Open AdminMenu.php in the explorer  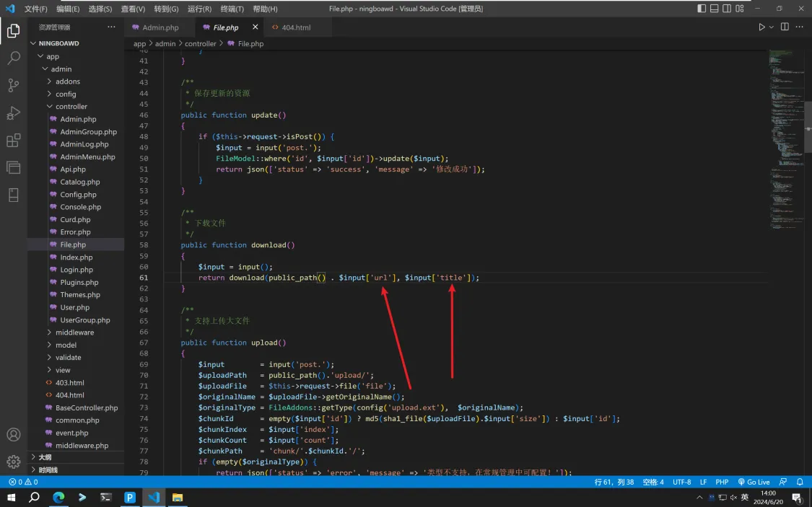click(x=87, y=156)
